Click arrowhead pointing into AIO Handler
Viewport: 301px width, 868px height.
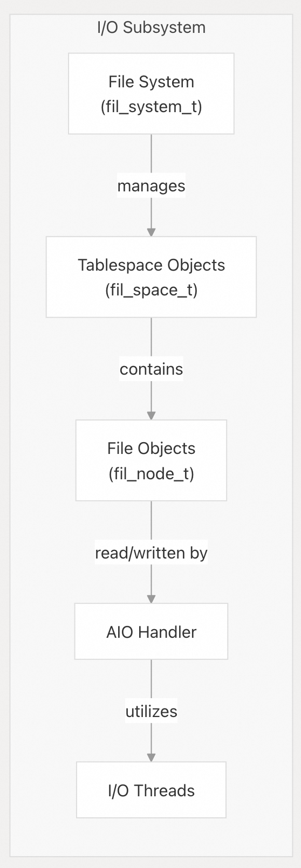pyautogui.click(x=151, y=598)
